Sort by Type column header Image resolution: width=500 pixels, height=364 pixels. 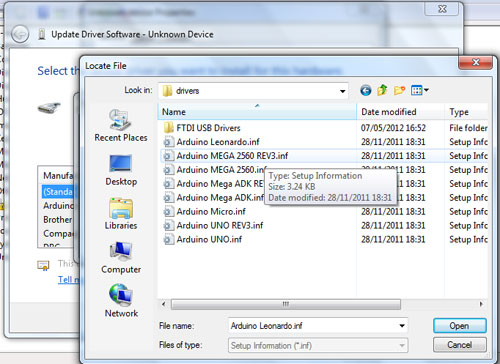tap(467, 112)
